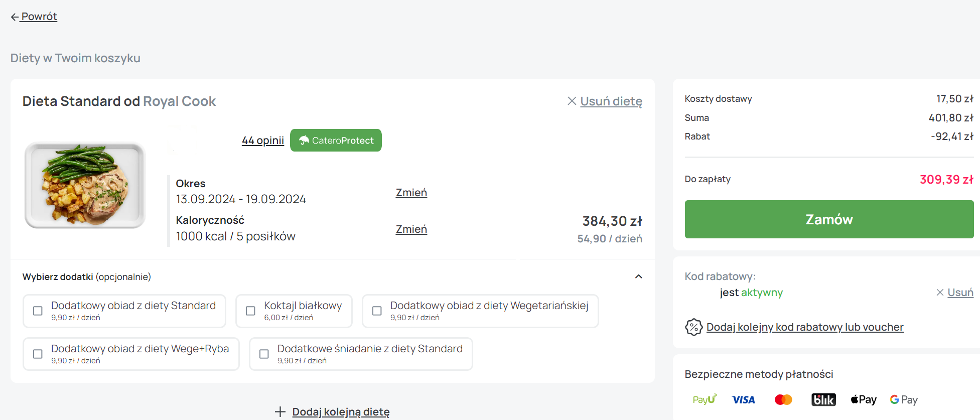Click the X icon beside Usuń dietę
980x420 pixels.
[572, 101]
